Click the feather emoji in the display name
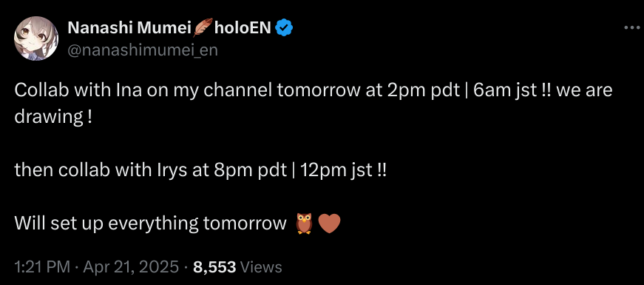 click(203, 27)
